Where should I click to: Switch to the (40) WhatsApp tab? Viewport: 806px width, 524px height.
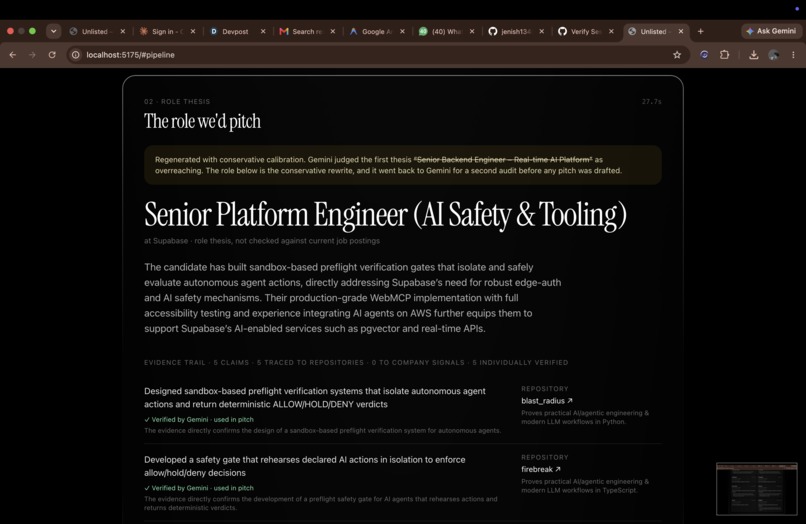[445, 31]
